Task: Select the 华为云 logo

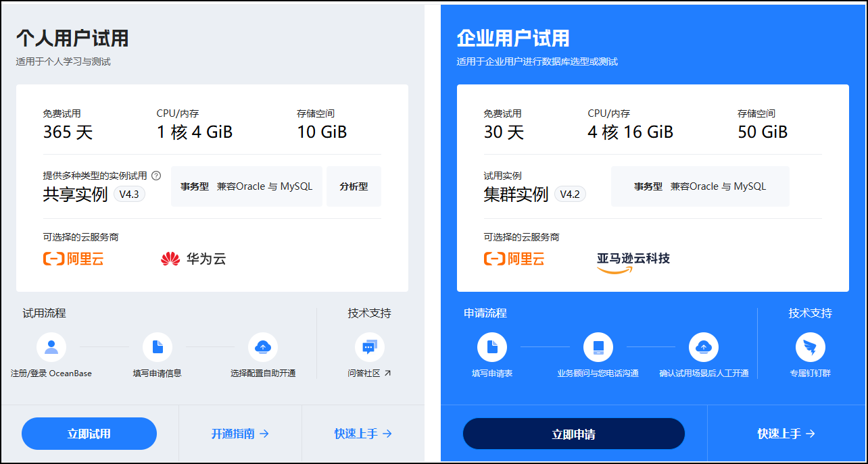Action: 193,259
